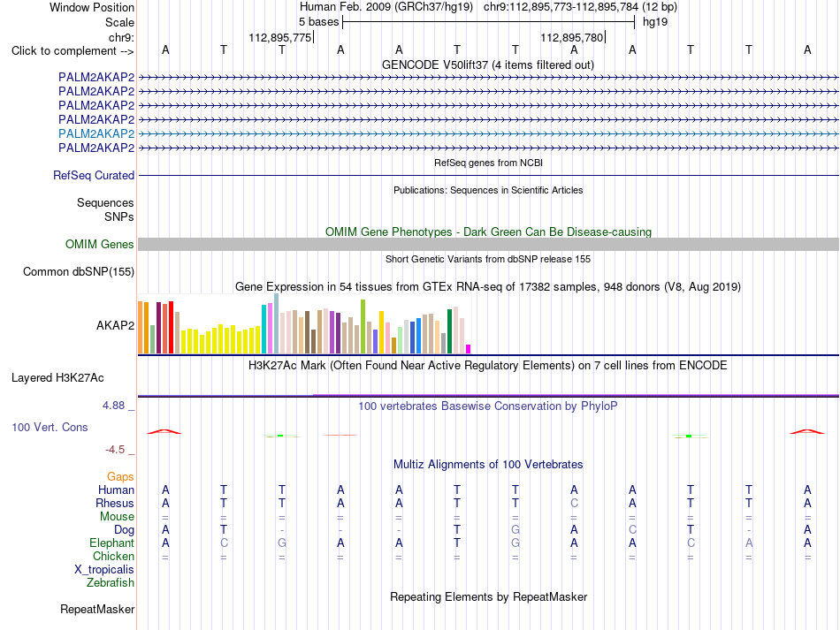Click the 'RefSeq genes from NCBI' title
Viewport: 840px width, 630px height.
[488, 163]
